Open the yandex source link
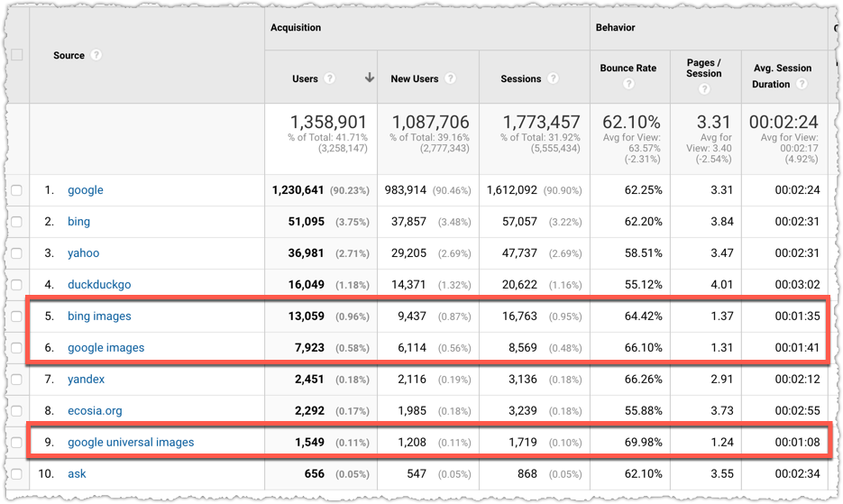843x504 pixels. click(x=86, y=380)
